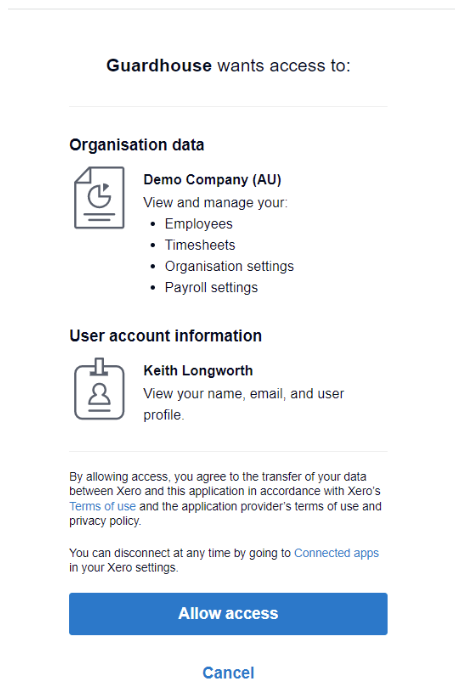Open the Connected apps link
This screenshot has width=464, height=689.
(x=336, y=553)
